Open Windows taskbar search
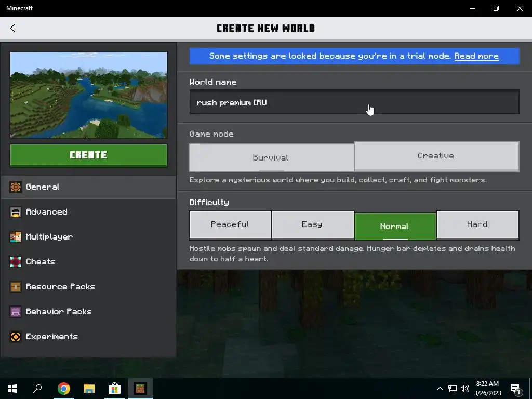Screen dimensions: 532x399 37,389
